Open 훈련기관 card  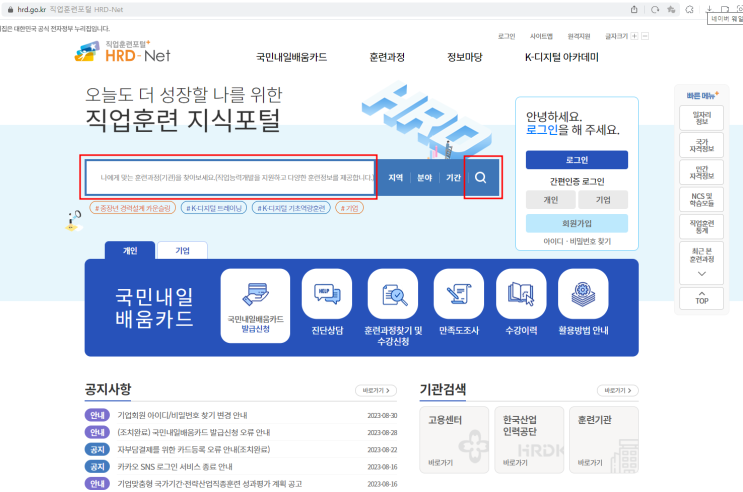[604, 439]
